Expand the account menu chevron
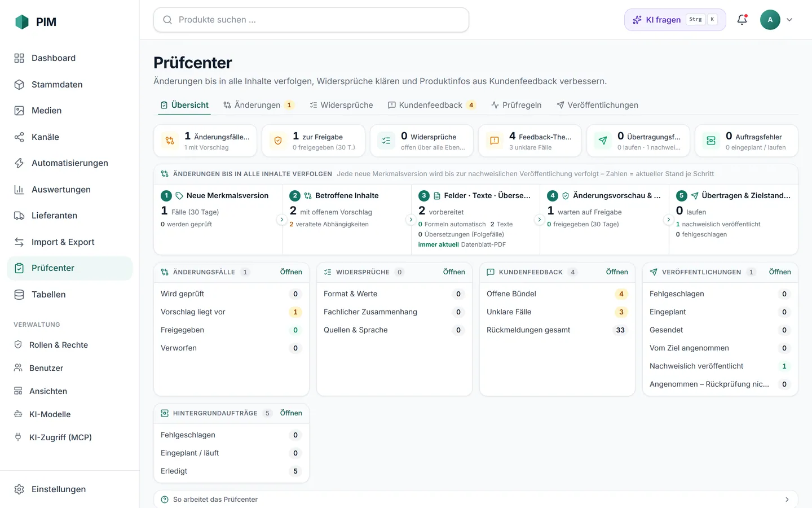This screenshot has width=812, height=508. coord(789,20)
